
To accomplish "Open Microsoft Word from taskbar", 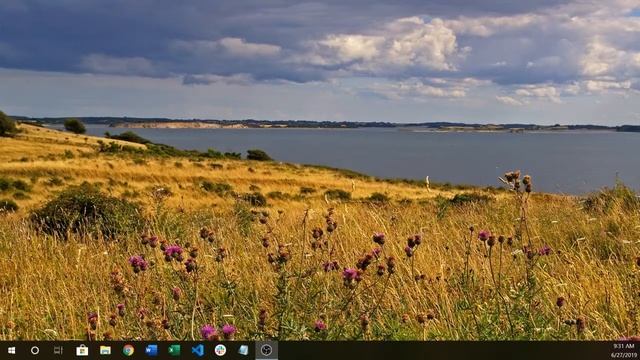I will [x=151, y=350].
